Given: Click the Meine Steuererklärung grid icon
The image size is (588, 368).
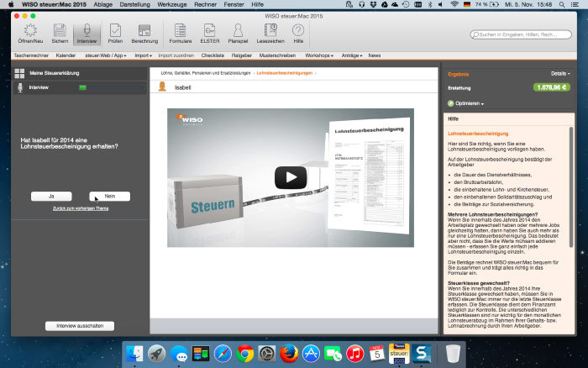Looking at the screenshot, I should click(19, 73).
